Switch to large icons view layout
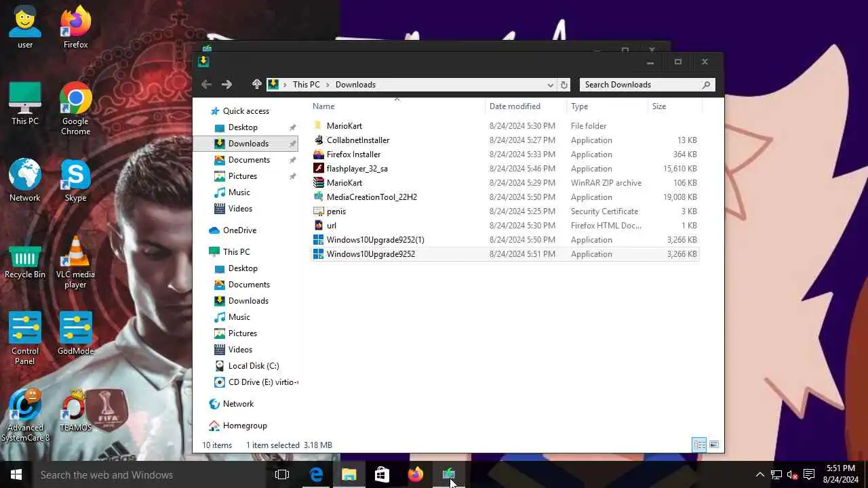The width and height of the screenshot is (868, 488). pos(713,445)
